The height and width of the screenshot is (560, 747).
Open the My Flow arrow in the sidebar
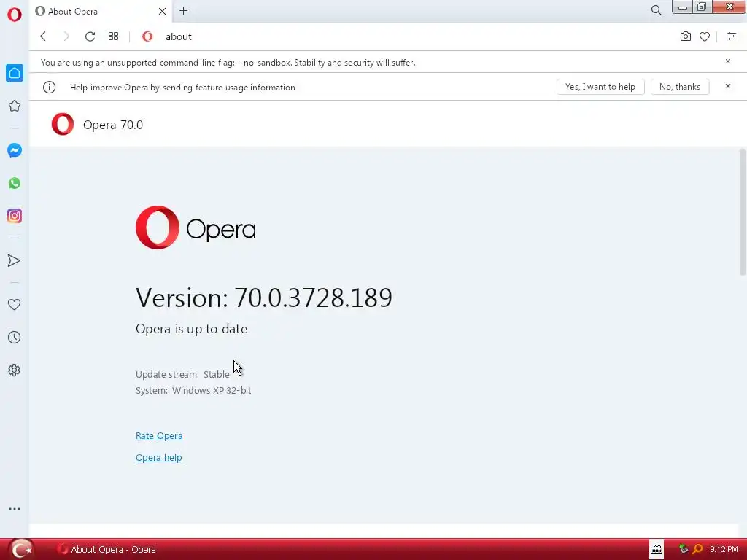(x=15, y=260)
